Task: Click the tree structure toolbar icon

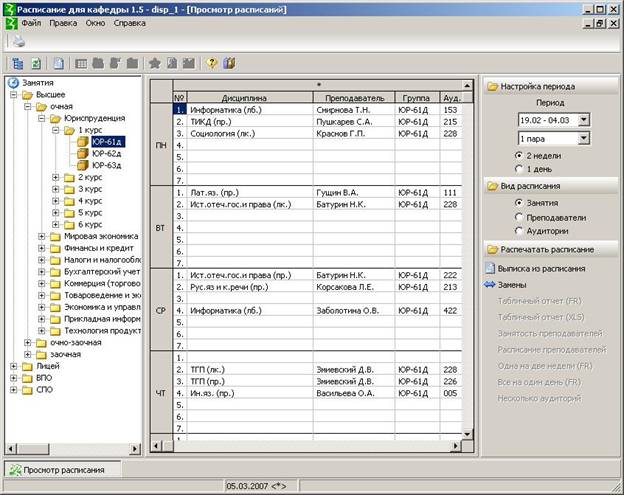Action: [x=19, y=63]
